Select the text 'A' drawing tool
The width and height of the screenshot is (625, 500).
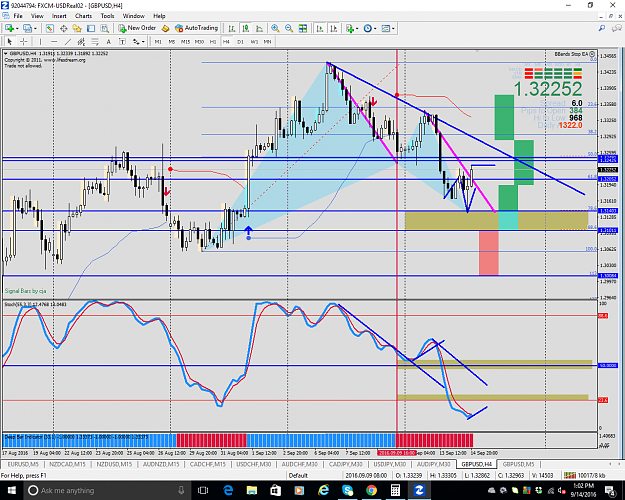click(108, 41)
